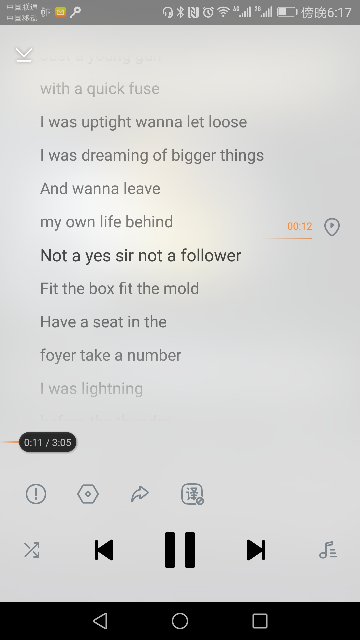Jump to lyric 'Fit the box fit the mold'
The width and height of the screenshot is (360, 640).
(x=120, y=289)
